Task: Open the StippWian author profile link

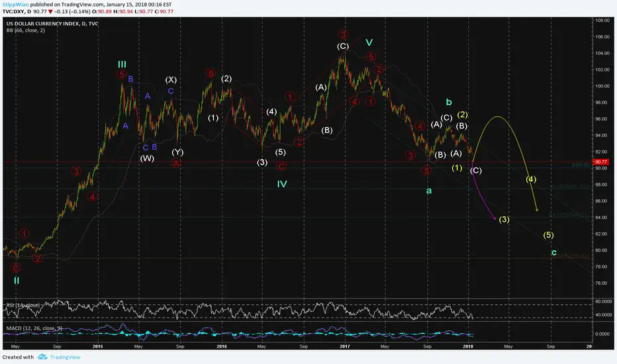Action: pyautogui.click(x=15, y=5)
